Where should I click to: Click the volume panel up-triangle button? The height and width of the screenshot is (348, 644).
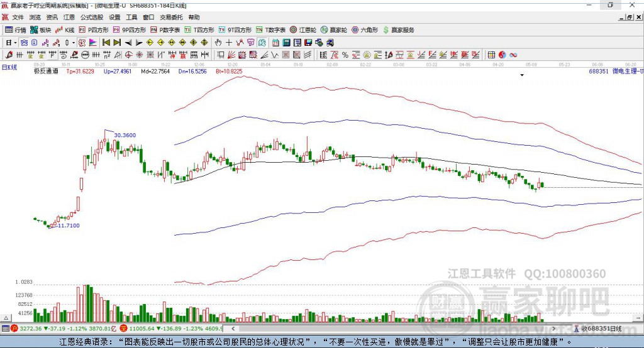point(6,318)
